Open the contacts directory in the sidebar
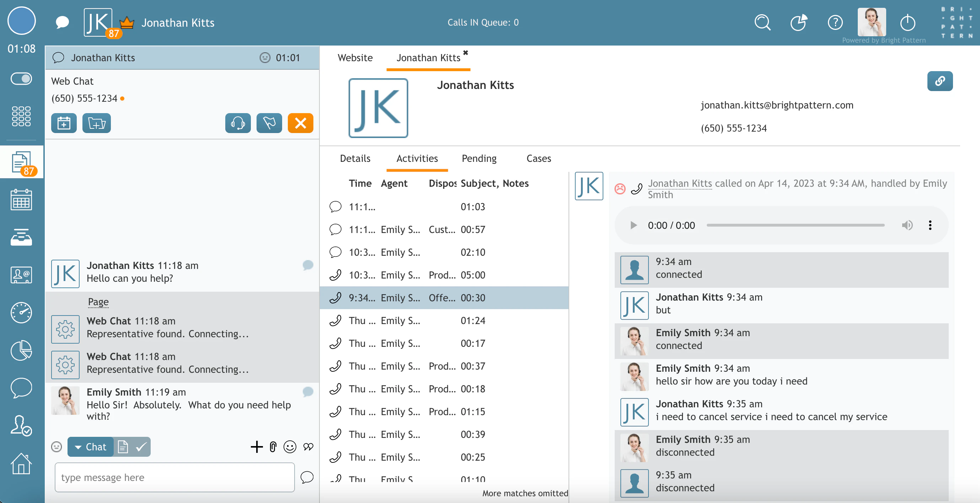Screen dimensions: 980x503 [21, 275]
